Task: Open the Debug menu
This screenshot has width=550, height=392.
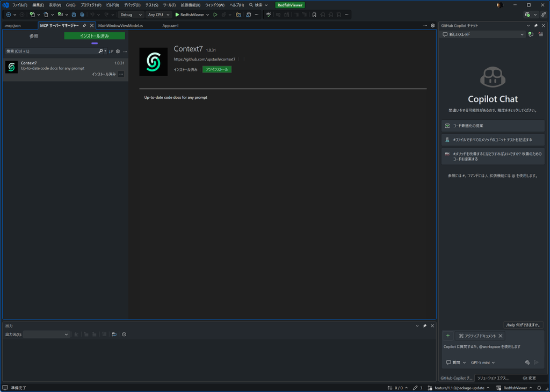Action: point(132,5)
